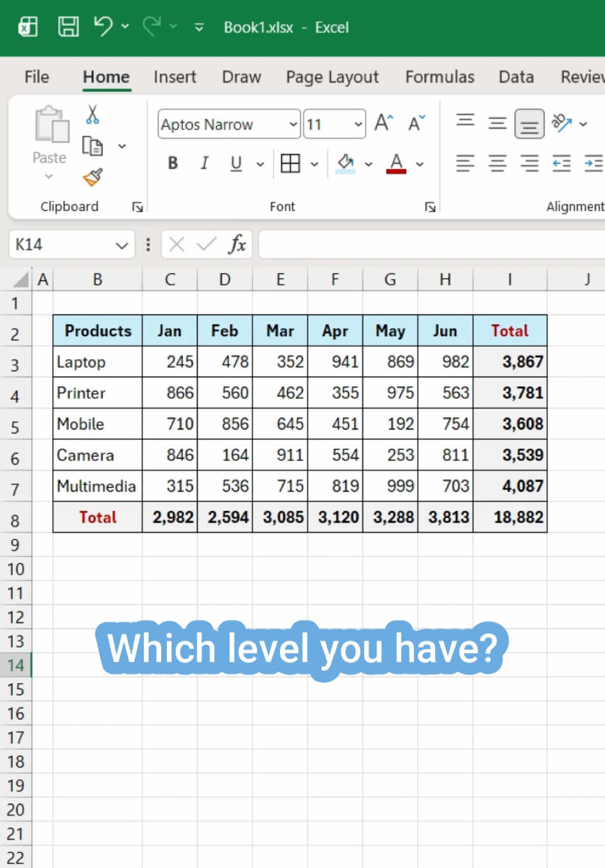Click Enter checkmark in formula bar
Image resolution: width=605 pixels, height=868 pixels.
pos(207,244)
